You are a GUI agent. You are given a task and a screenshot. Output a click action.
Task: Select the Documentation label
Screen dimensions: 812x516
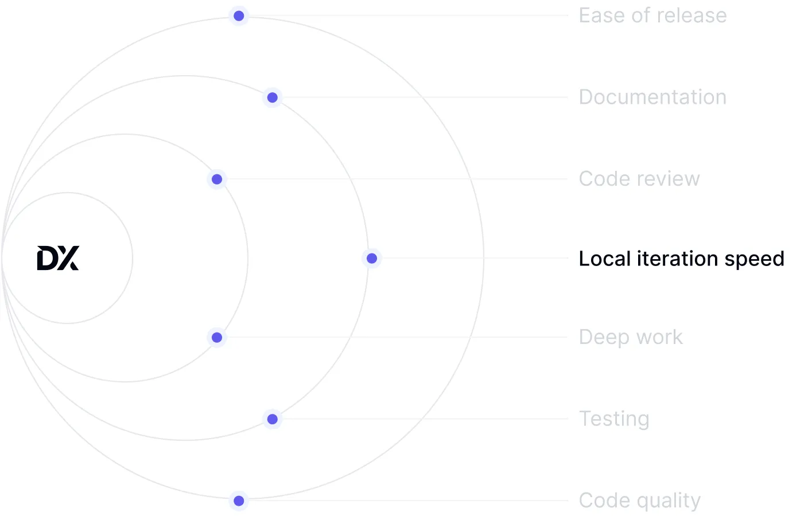(x=652, y=97)
